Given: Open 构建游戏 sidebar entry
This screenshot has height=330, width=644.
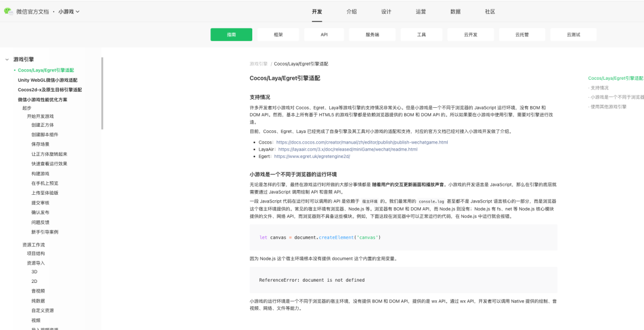Looking at the screenshot, I should (x=41, y=173).
